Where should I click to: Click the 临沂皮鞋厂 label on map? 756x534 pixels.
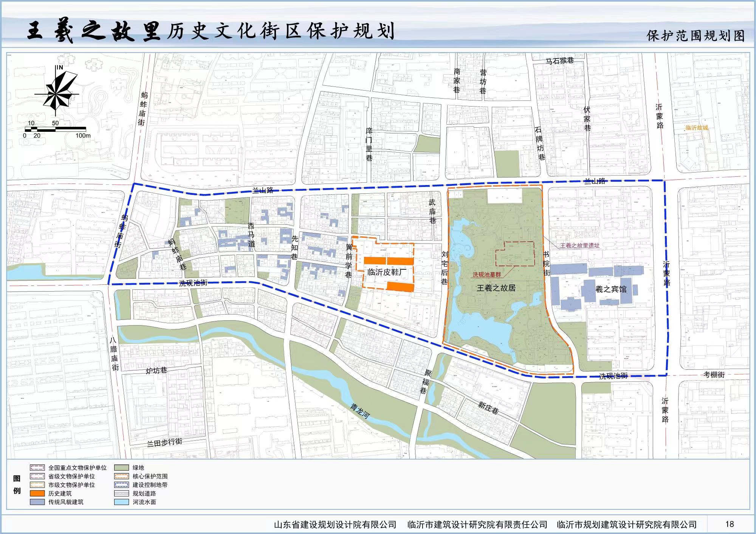(x=387, y=272)
